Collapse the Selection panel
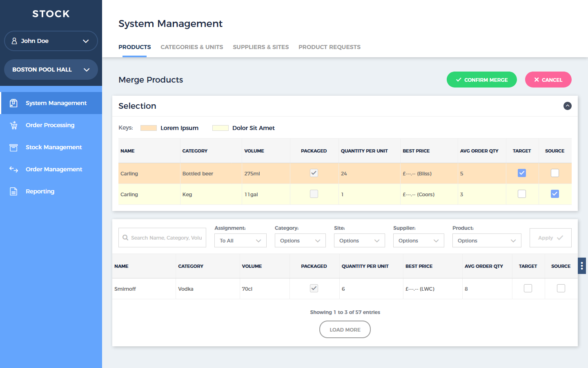Screen dimensions: 588x368 tap(567, 106)
